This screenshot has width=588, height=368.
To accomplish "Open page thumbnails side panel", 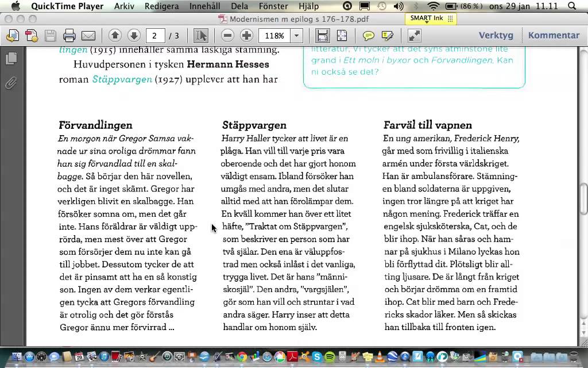I will point(11,58).
